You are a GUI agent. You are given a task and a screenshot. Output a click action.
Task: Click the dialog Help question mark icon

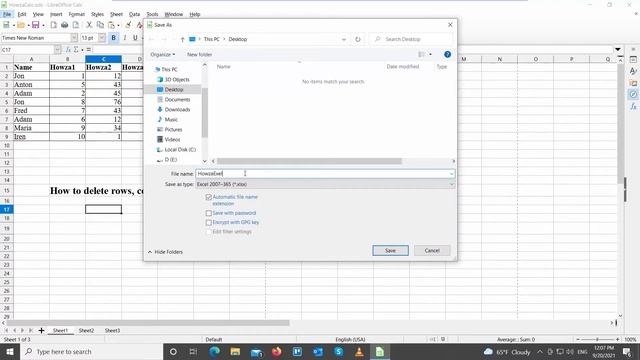coord(447,54)
